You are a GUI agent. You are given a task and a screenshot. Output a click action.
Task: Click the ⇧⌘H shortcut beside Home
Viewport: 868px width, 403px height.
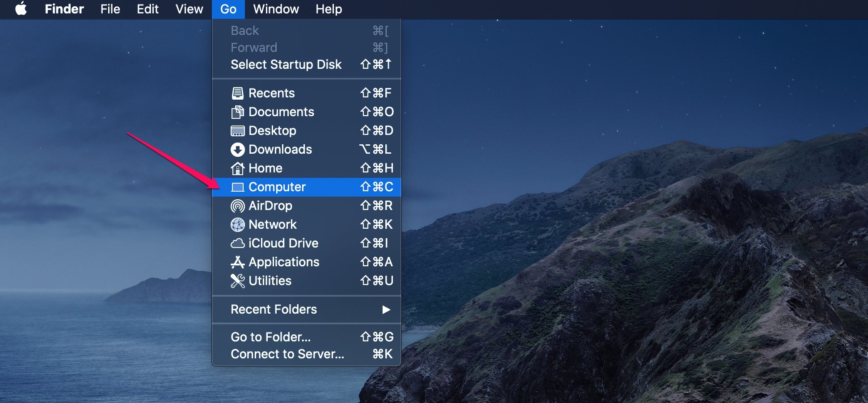(x=377, y=168)
